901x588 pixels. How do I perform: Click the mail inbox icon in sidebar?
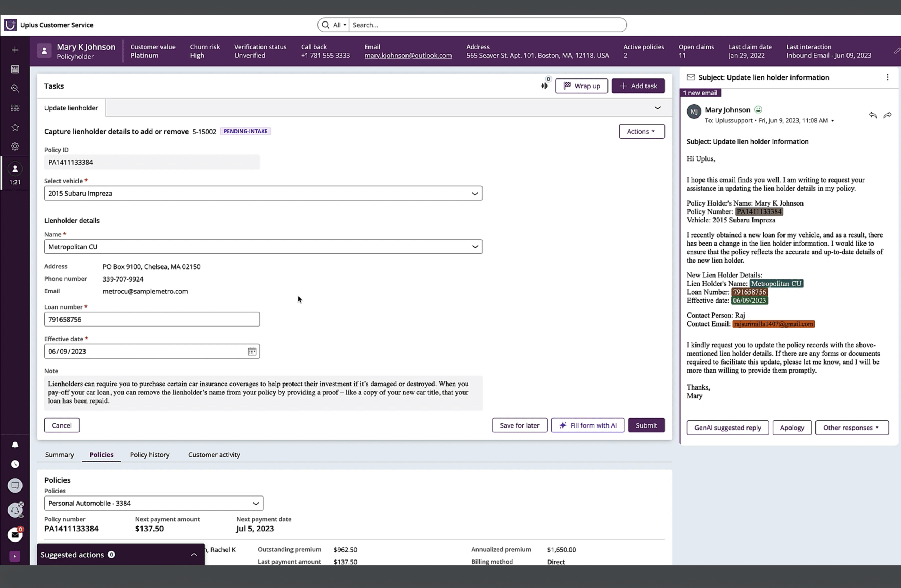(x=15, y=535)
